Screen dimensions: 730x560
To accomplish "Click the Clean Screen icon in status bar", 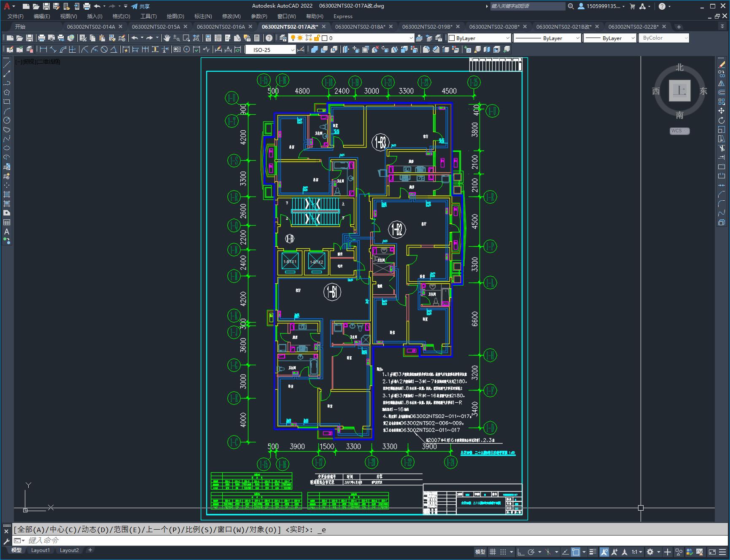I will (712, 552).
